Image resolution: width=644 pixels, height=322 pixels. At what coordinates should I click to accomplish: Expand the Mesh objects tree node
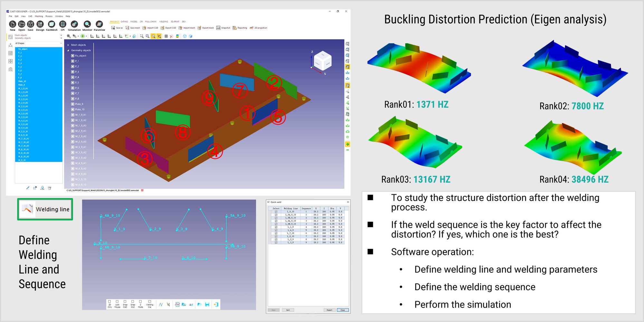coord(68,45)
